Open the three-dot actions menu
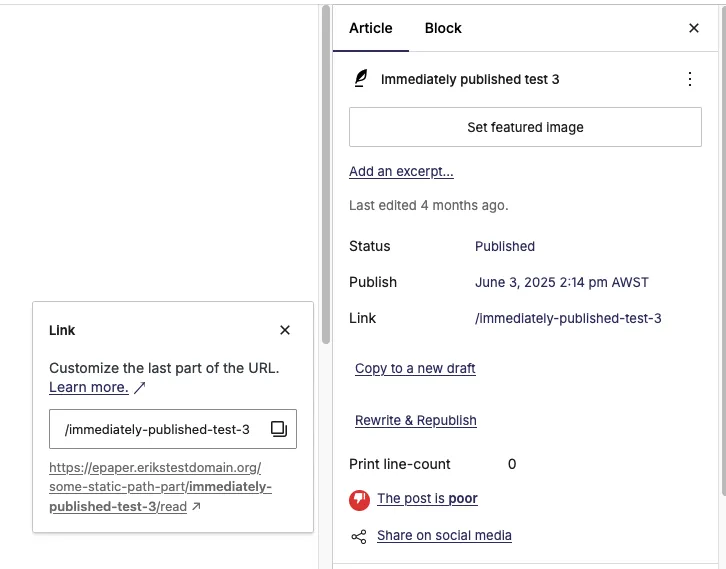 click(x=689, y=79)
